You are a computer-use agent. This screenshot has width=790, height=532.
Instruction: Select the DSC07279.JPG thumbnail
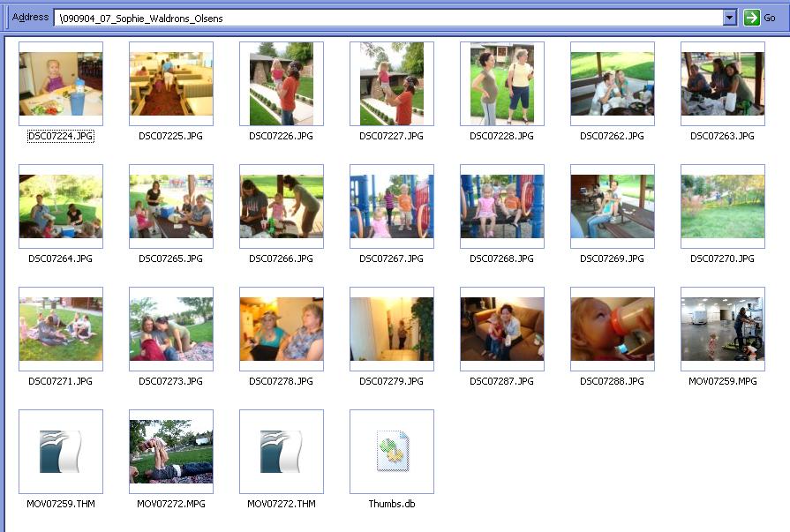tap(392, 329)
